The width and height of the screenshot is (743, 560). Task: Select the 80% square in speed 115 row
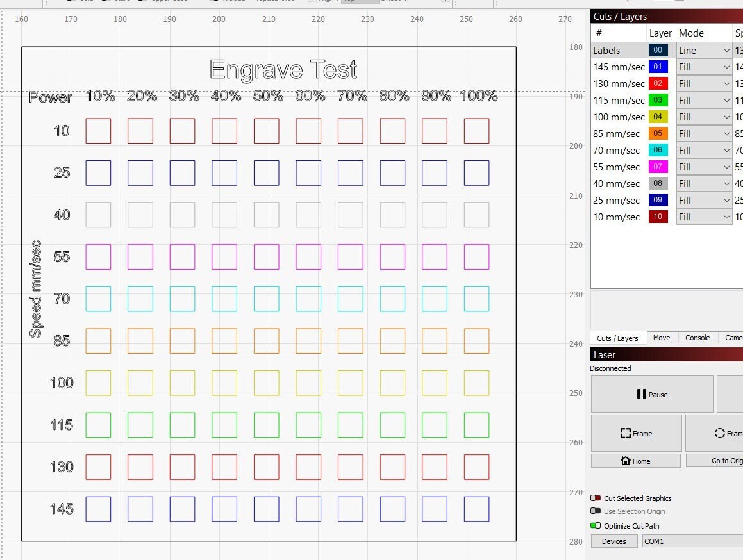pos(392,425)
